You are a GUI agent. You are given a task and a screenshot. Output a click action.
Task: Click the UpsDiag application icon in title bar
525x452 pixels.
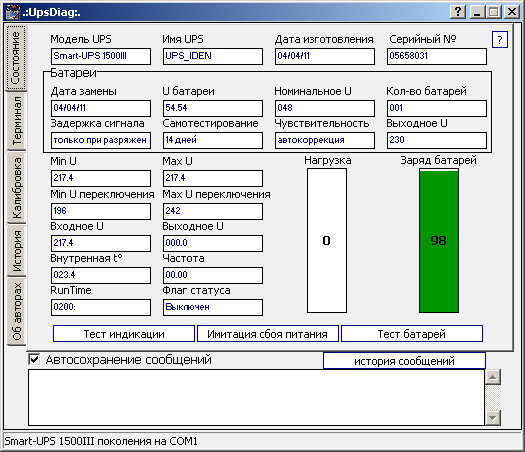tap(12, 12)
